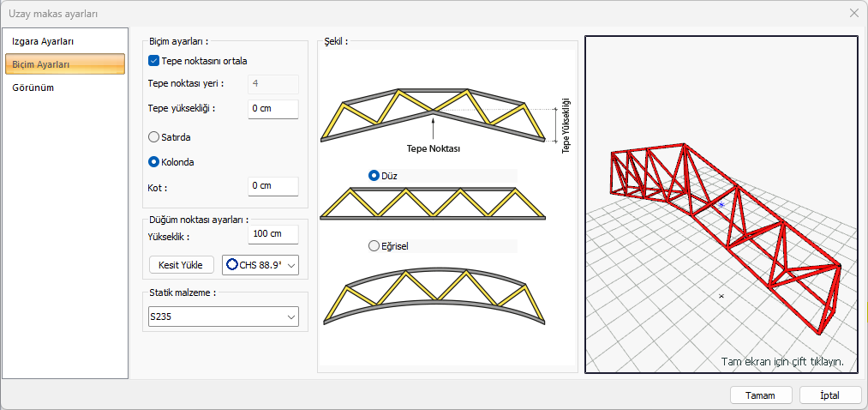Switch to the Görünüm page
The width and height of the screenshot is (868, 410).
[x=34, y=87]
